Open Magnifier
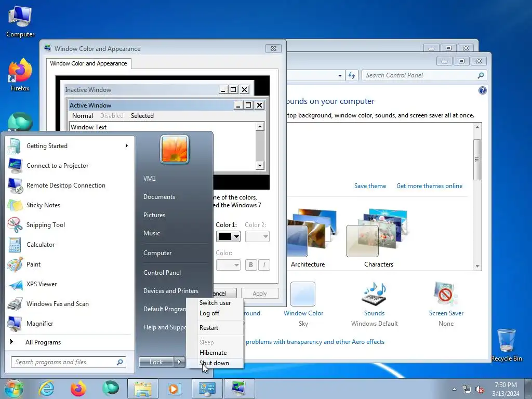Image resolution: width=532 pixels, height=399 pixels. [x=69, y=323]
